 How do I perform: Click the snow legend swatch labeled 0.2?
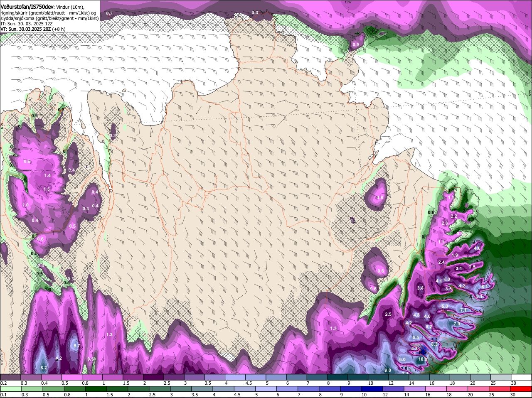tap(10, 377)
